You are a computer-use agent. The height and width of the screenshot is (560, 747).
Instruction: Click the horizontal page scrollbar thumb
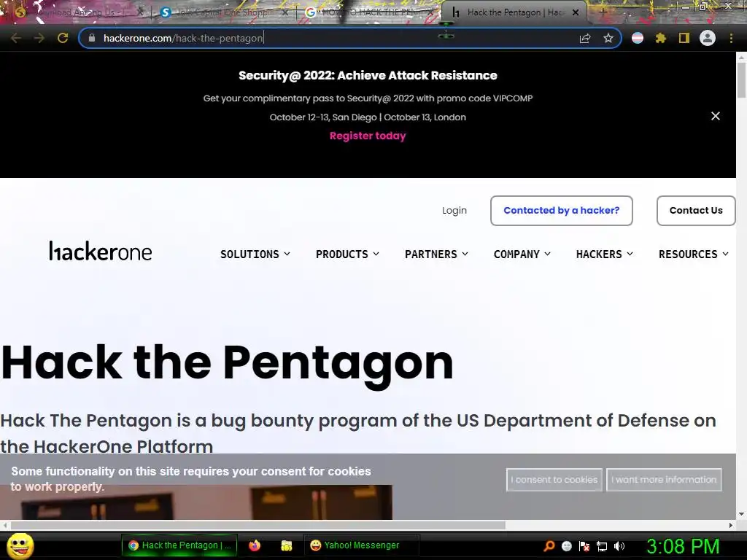tap(258, 525)
